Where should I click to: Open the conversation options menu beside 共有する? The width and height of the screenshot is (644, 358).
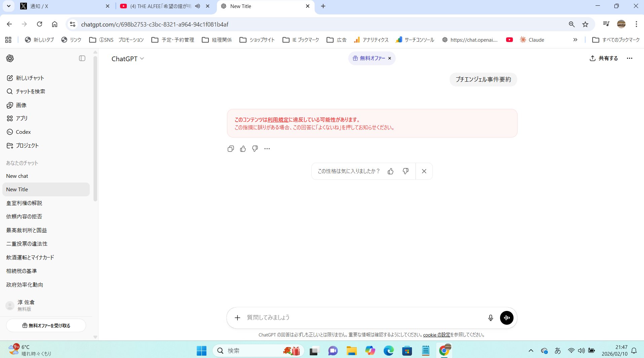630,58
